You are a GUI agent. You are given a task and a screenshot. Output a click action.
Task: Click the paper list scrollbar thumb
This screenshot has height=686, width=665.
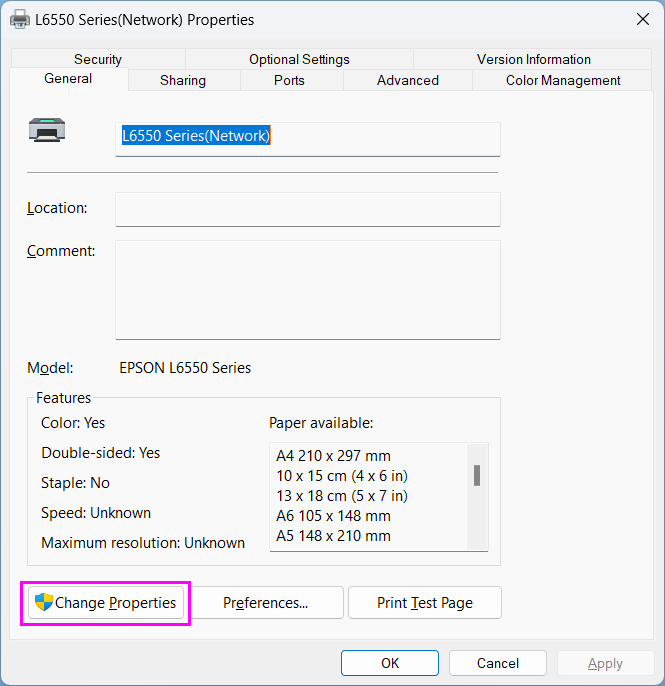pos(477,475)
